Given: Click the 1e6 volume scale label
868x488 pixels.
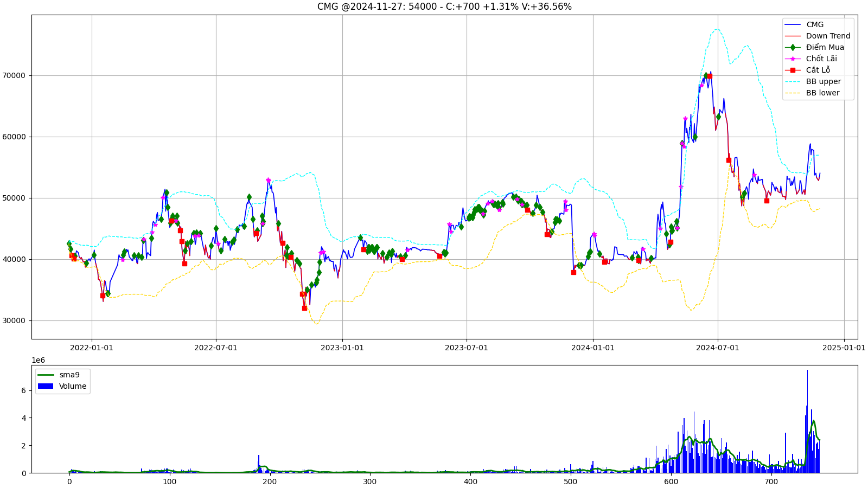Looking at the screenshot, I should click(38, 360).
